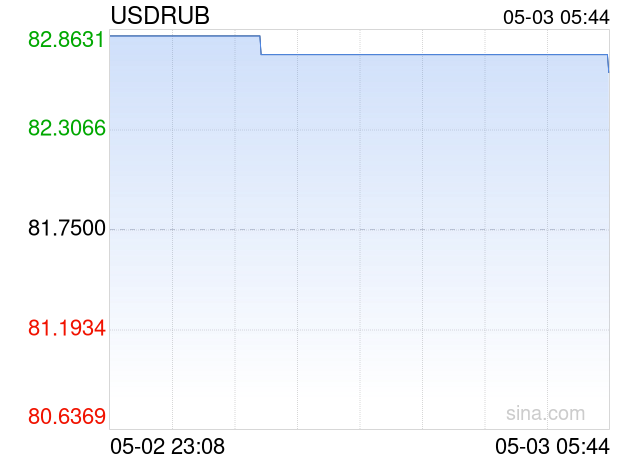Click the 82.8631 price label
This screenshot has height=460, width=620.
[66, 40]
